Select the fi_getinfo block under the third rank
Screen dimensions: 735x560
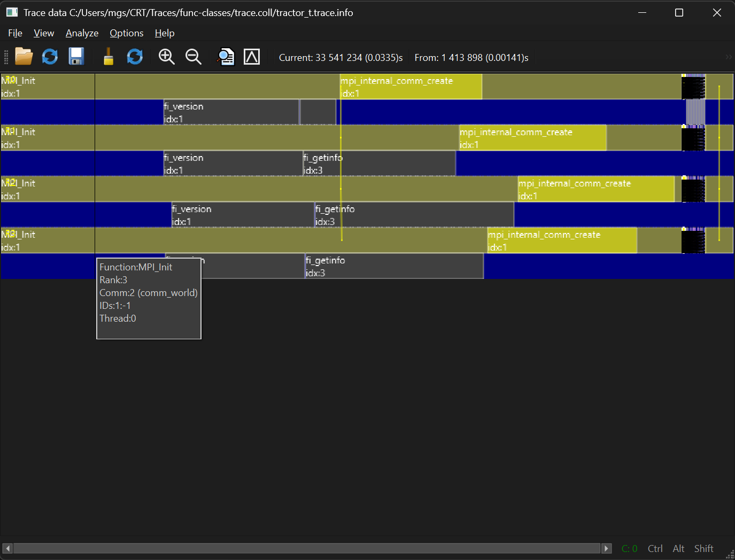click(414, 215)
